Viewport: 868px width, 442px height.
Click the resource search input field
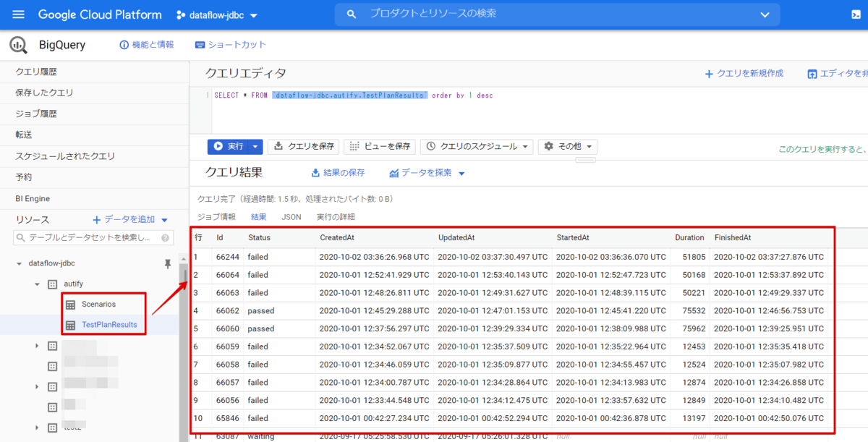click(87, 238)
